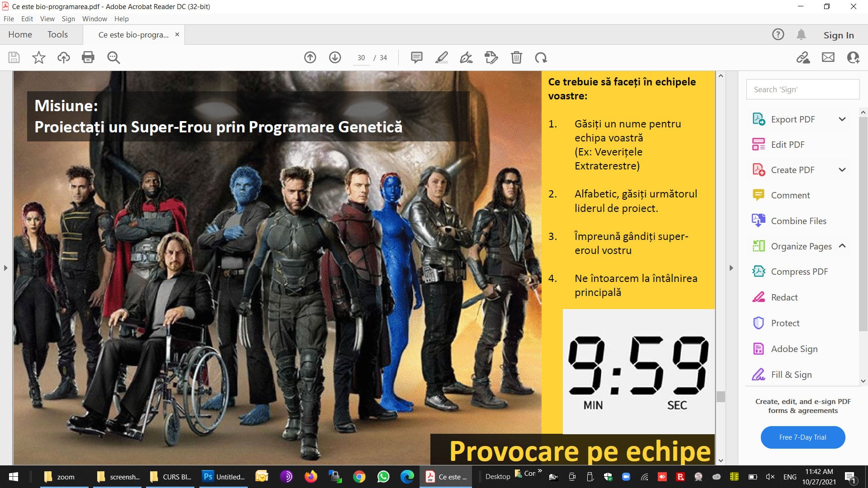Viewport: 868px width, 488px height.
Task: Click document scrollbar up arrow
Action: (x=721, y=75)
